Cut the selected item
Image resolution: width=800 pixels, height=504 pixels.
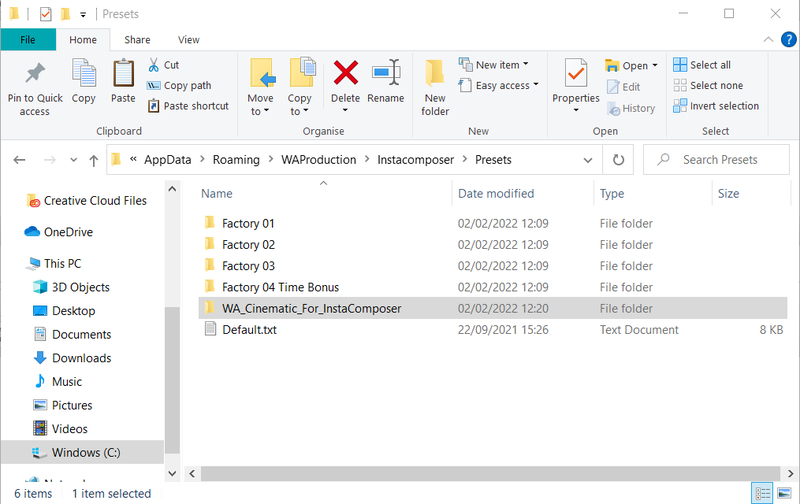coord(164,65)
